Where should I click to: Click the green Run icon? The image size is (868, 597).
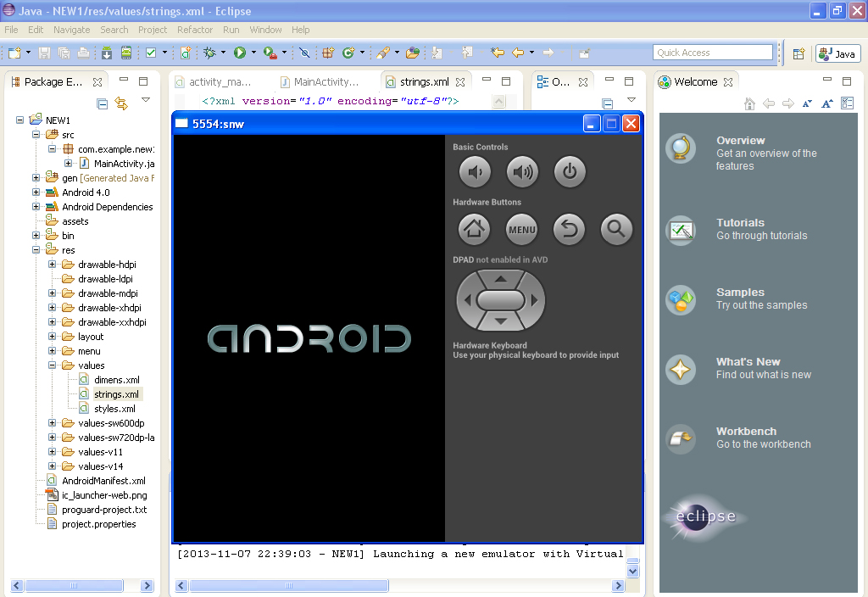[240, 53]
